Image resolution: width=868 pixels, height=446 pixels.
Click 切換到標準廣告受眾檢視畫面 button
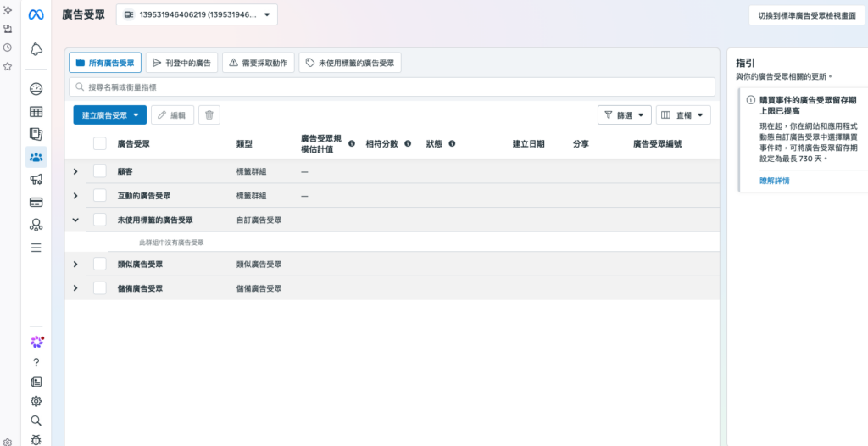pos(807,15)
